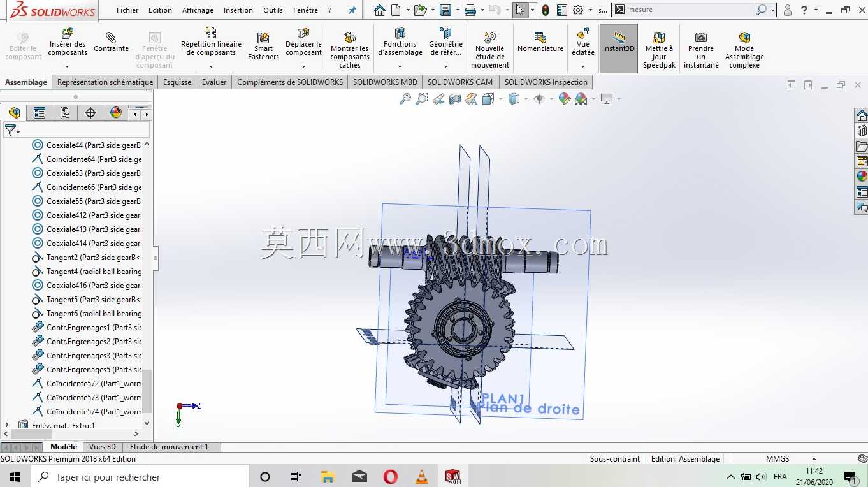Create a new document with the blank page icon
Image resolution: width=868 pixels, height=487 pixels.
(x=396, y=10)
